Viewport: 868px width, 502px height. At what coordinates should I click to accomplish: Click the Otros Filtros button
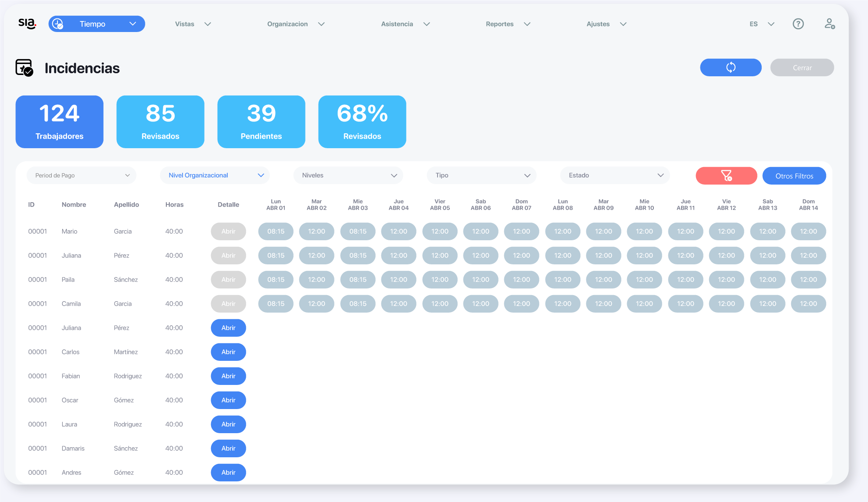794,176
